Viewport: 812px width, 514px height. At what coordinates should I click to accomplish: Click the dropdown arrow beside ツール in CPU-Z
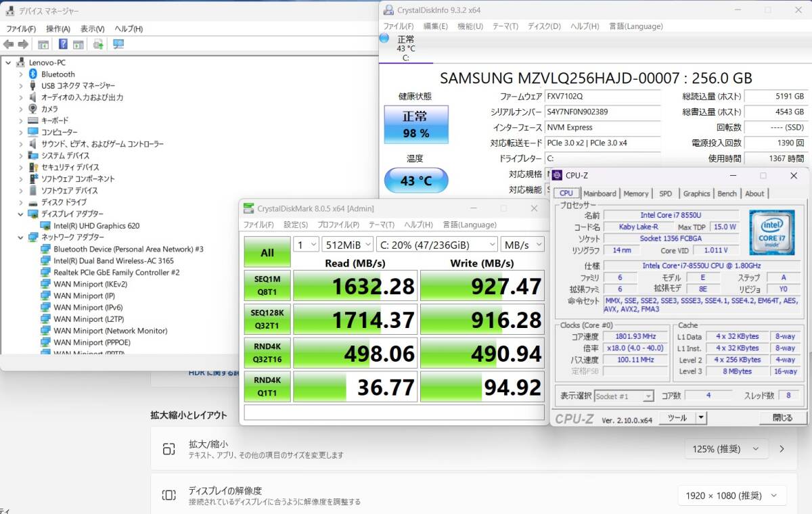[x=701, y=418]
